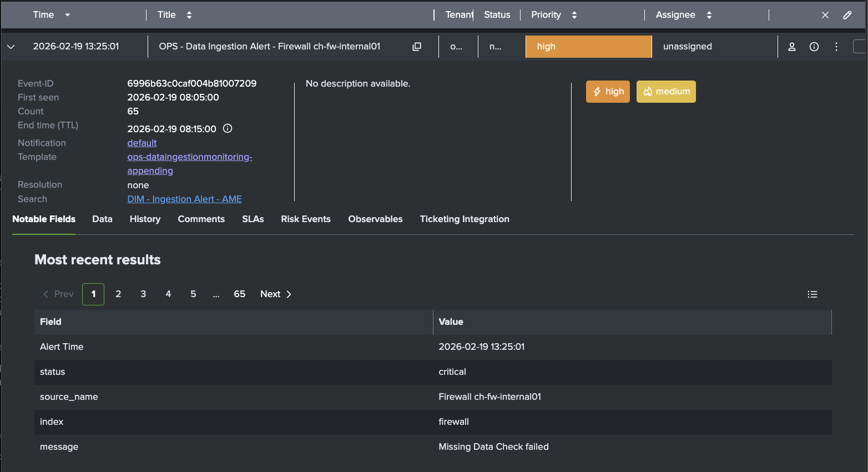868x472 pixels.
Task: Open the Risk Events tab
Action: point(305,219)
